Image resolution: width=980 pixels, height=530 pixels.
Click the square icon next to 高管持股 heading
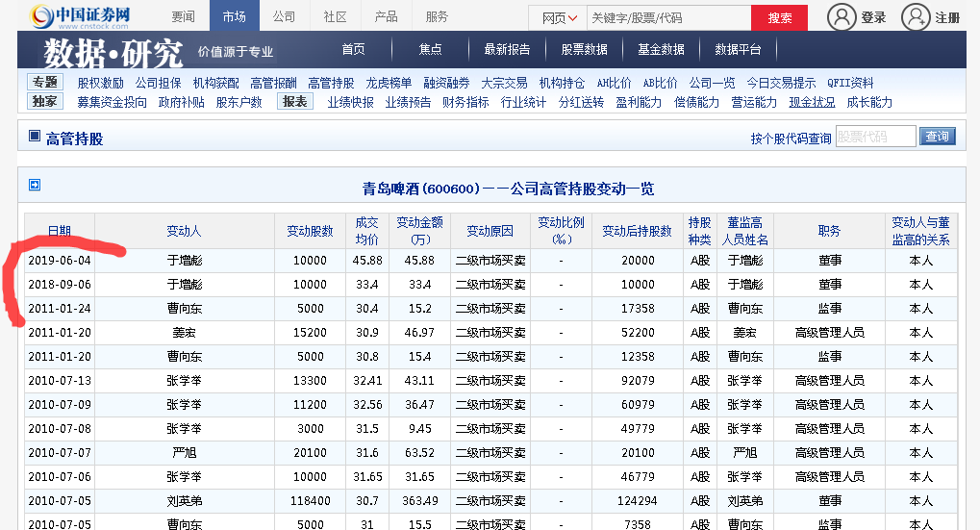[x=35, y=136]
